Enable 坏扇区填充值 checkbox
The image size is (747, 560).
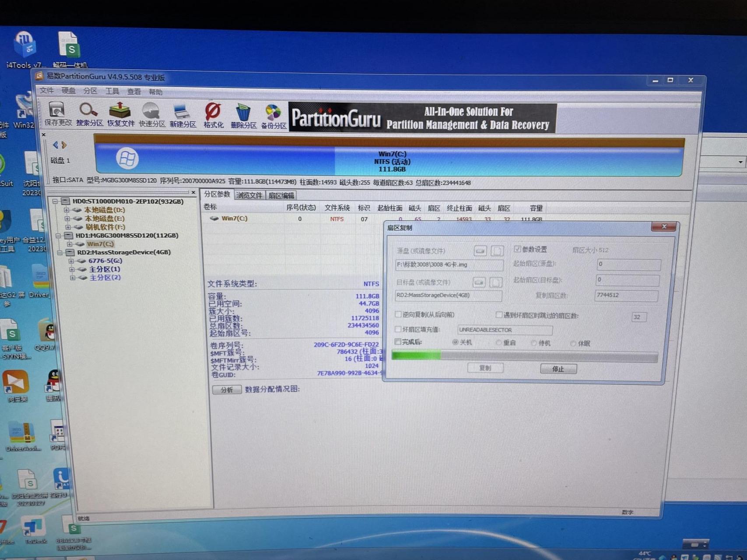click(398, 329)
